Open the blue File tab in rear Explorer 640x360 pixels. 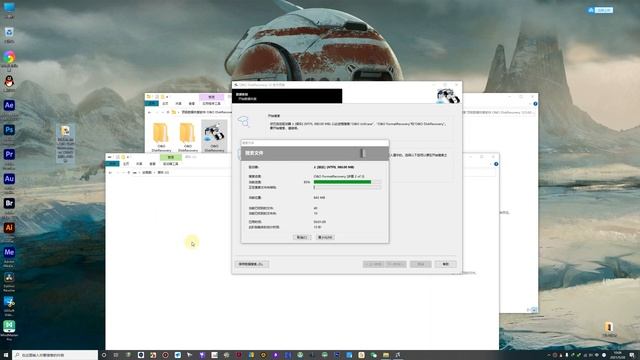(x=152, y=104)
